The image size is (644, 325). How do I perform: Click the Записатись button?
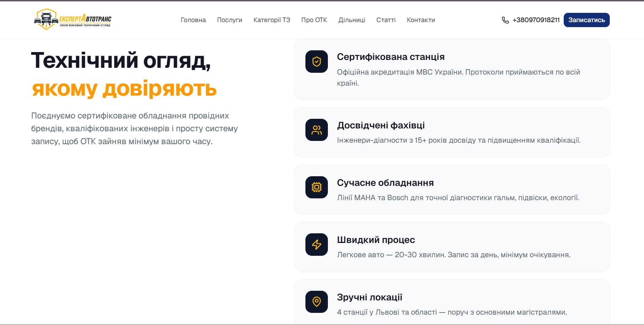pyautogui.click(x=587, y=20)
